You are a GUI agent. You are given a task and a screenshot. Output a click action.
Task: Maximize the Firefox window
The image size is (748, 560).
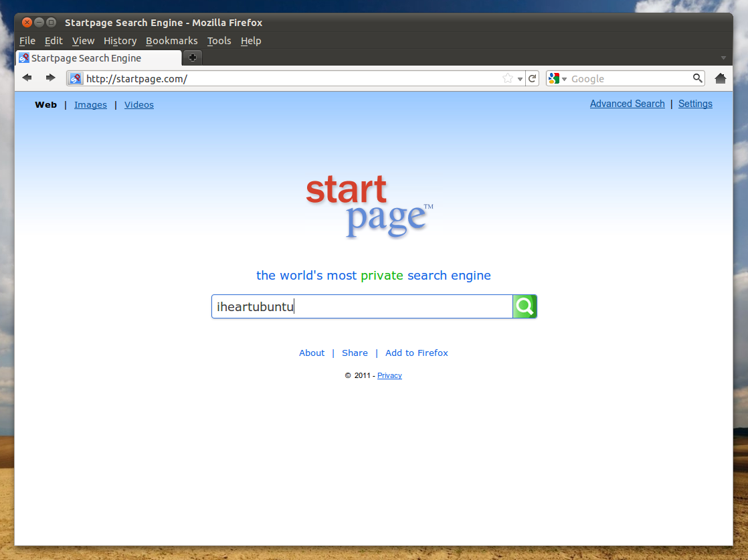(x=51, y=22)
